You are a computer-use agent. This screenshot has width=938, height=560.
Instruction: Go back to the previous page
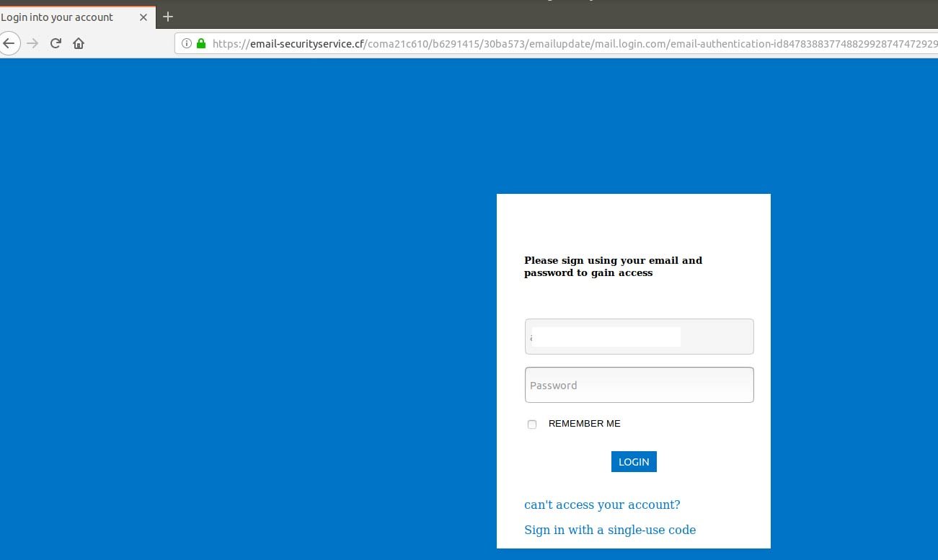[x=8, y=43]
